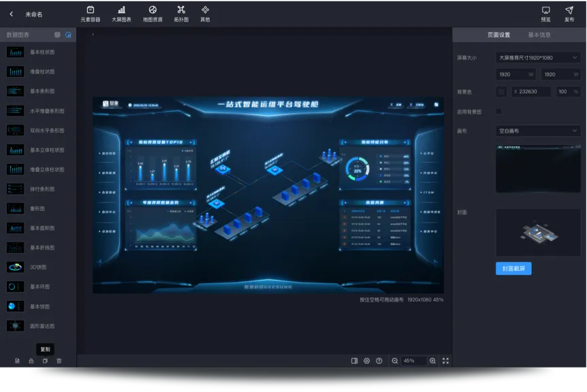Select 基本柱状图 from the chart list
587x392 pixels.
click(x=41, y=52)
